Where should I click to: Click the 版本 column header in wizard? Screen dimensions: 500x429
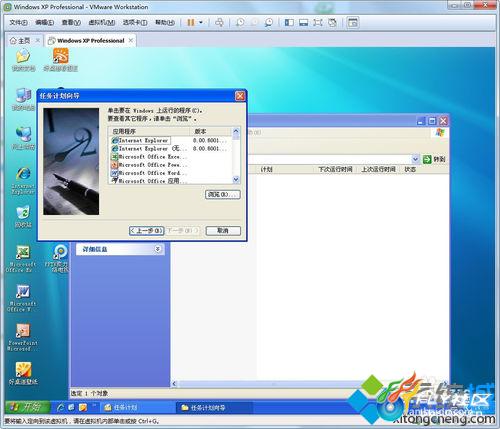pyautogui.click(x=211, y=131)
